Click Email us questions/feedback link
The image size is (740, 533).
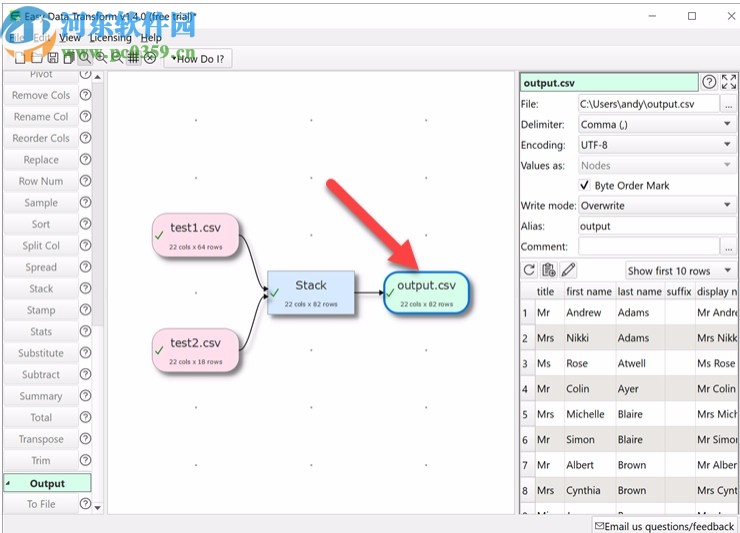point(664,526)
